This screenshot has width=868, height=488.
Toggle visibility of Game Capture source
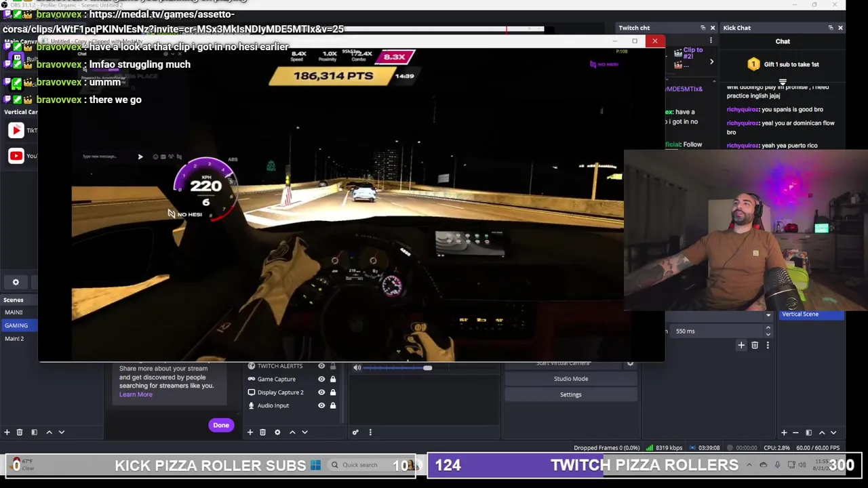pos(321,379)
